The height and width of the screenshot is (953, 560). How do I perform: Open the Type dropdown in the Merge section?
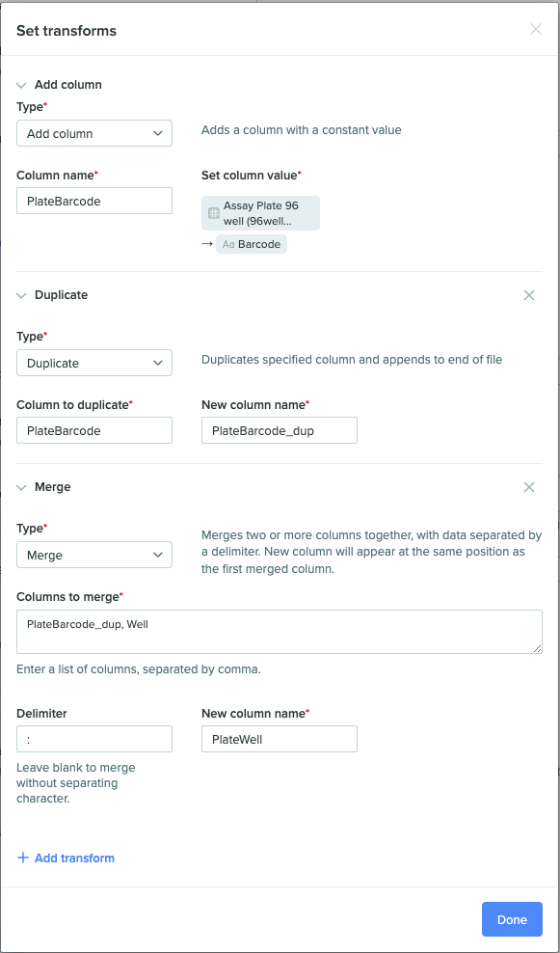click(93, 555)
